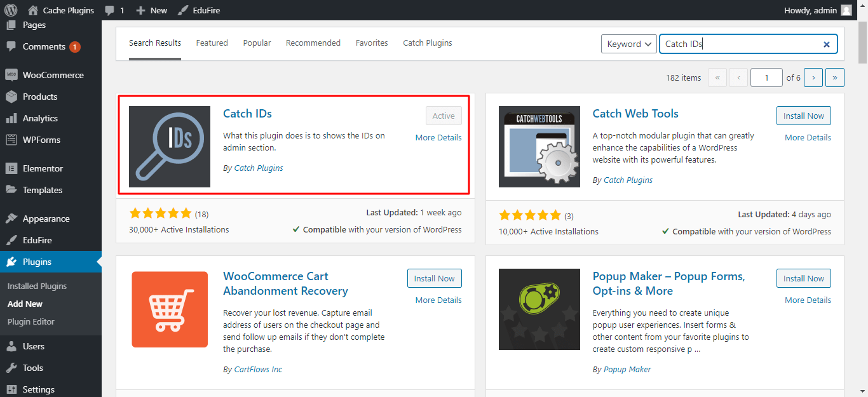Click the Templates folder icon
868x397 pixels.
pos(11,190)
